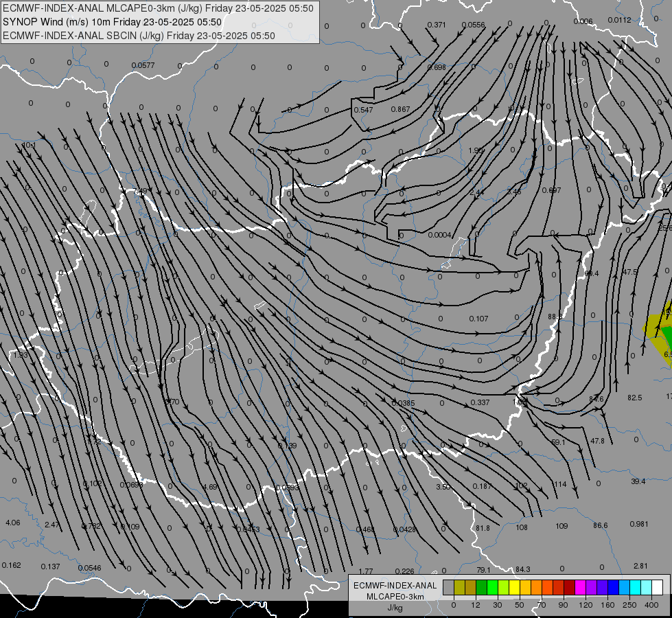Click the map value 0.371
The image size is (672, 618).
(437, 25)
